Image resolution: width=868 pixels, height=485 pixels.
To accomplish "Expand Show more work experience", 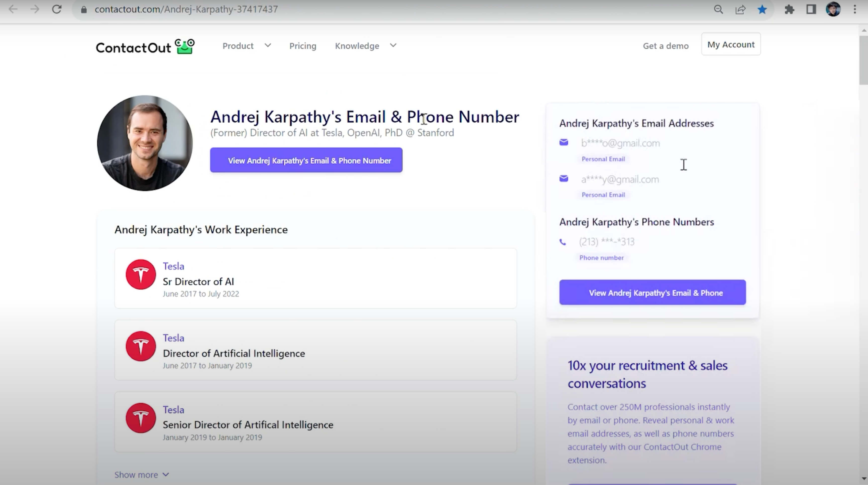I will pos(141,474).
